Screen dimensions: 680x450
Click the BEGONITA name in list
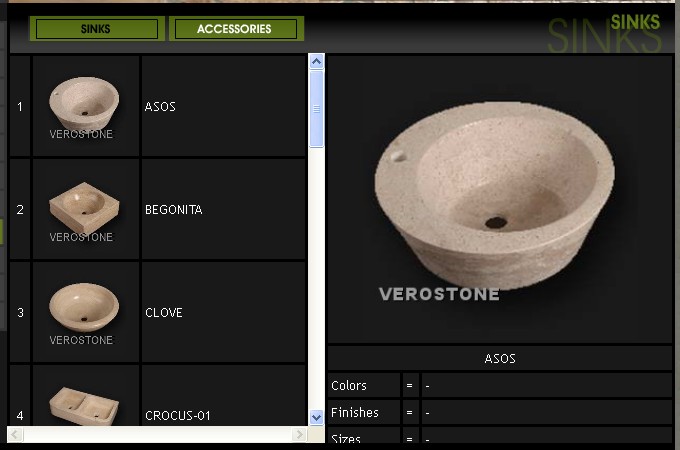173,210
